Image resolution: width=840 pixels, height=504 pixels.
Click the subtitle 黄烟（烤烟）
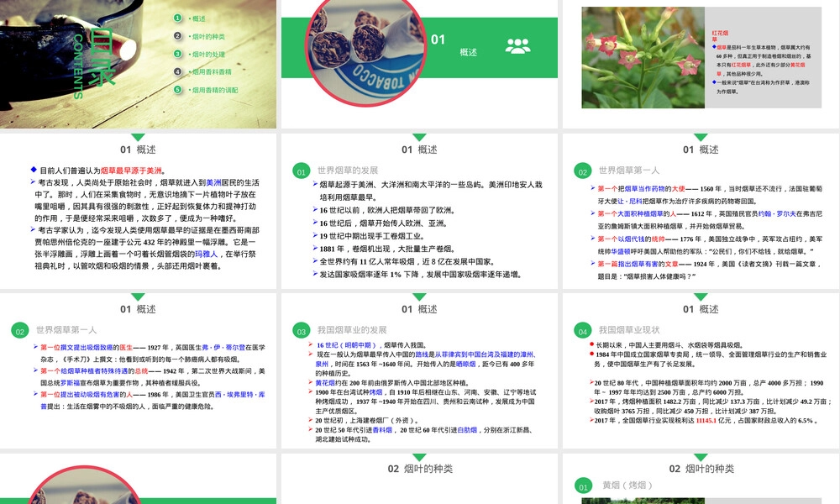coord(627,486)
